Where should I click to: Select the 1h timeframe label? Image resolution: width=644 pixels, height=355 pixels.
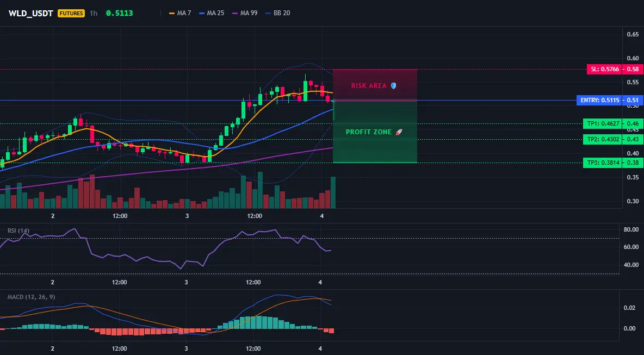pos(94,13)
